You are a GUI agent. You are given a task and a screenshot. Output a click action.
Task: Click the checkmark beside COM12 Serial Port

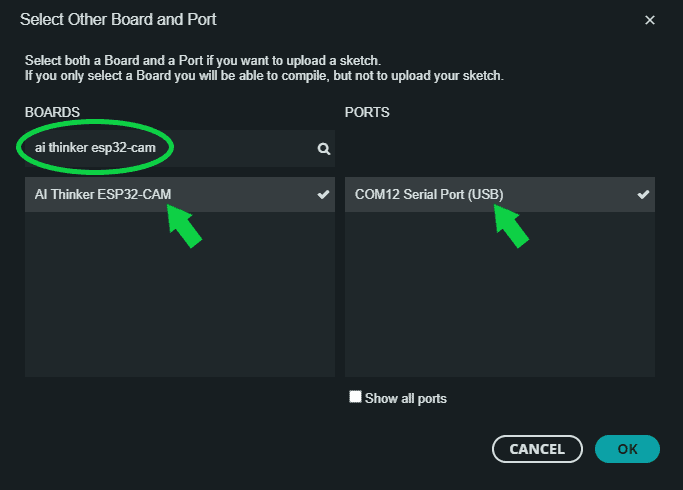(643, 194)
